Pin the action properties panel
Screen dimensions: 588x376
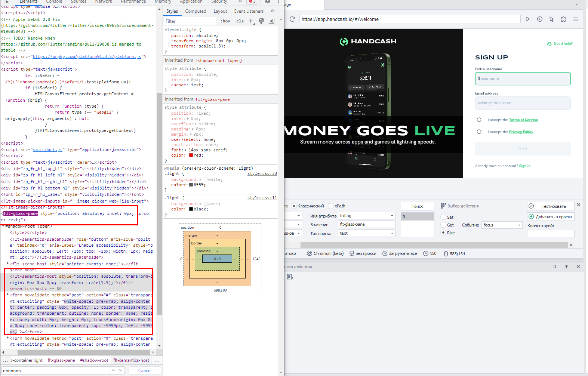tap(566, 266)
